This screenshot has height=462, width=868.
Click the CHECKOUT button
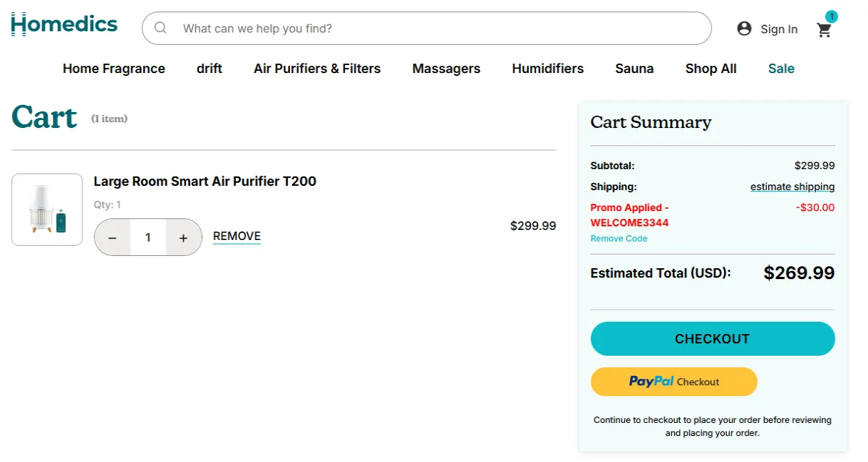[712, 338]
